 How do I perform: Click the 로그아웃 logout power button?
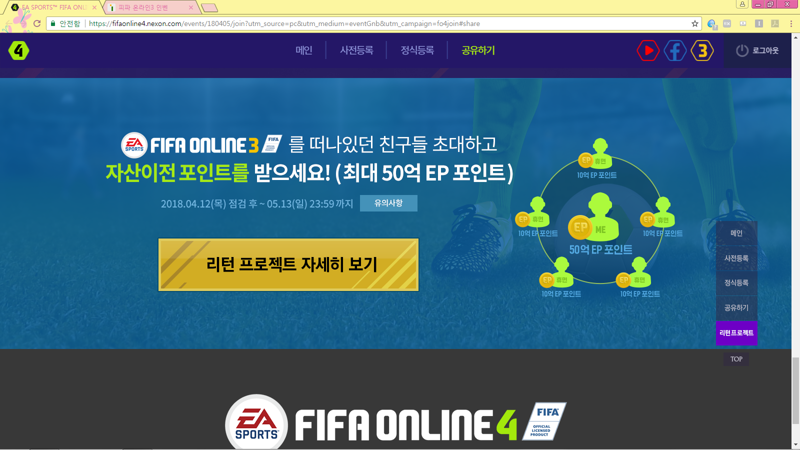coord(757,51)
